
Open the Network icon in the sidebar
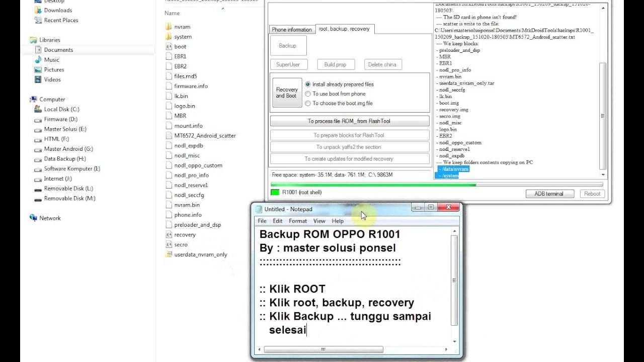(x=34, y=218)
